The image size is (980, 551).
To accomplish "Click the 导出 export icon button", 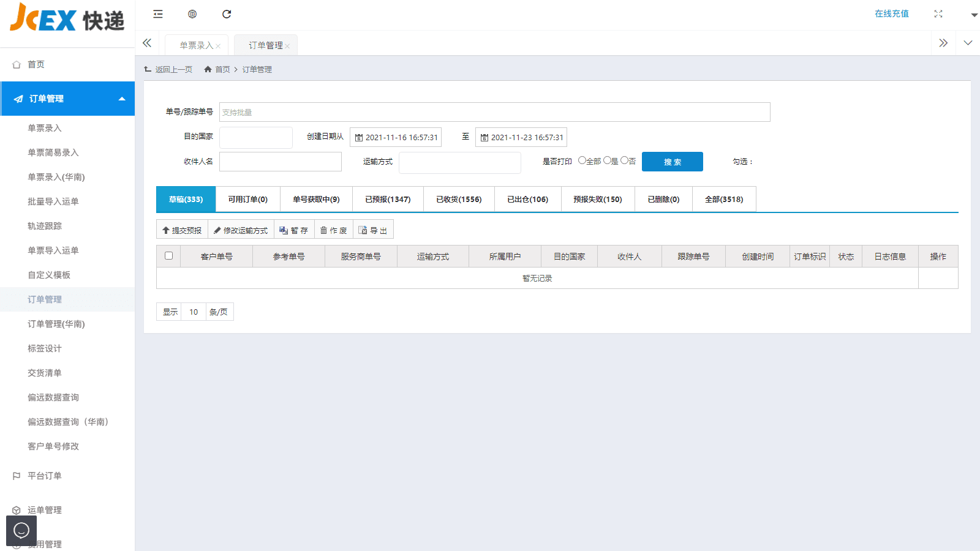I will (363, 229).
